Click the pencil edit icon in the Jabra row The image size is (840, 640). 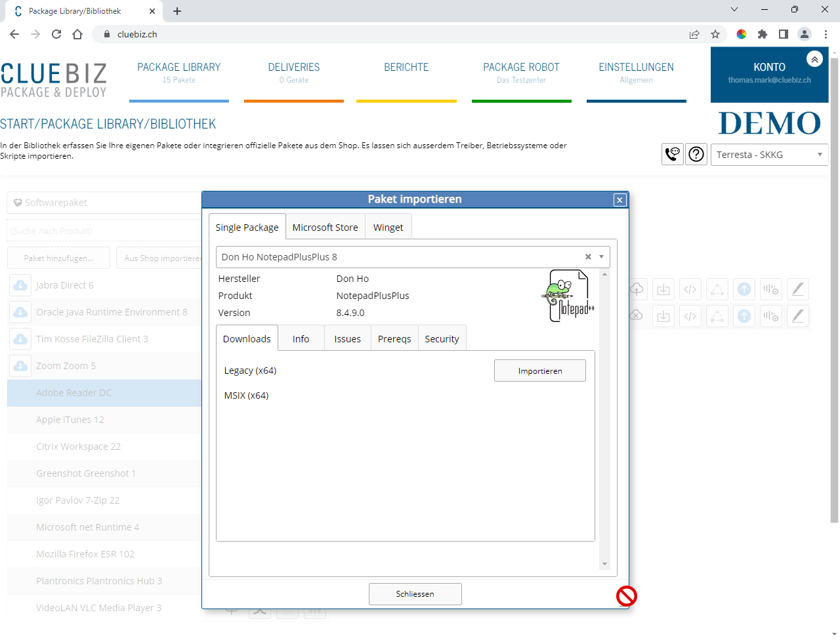(x=798, y=289)
